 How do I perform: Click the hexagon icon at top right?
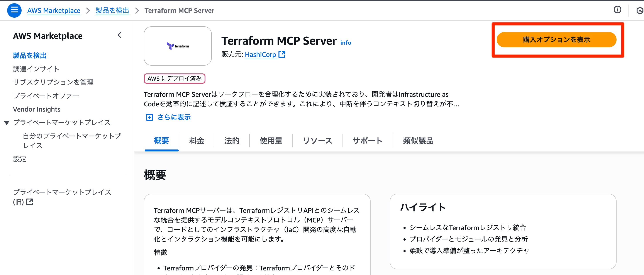(640, 10)
